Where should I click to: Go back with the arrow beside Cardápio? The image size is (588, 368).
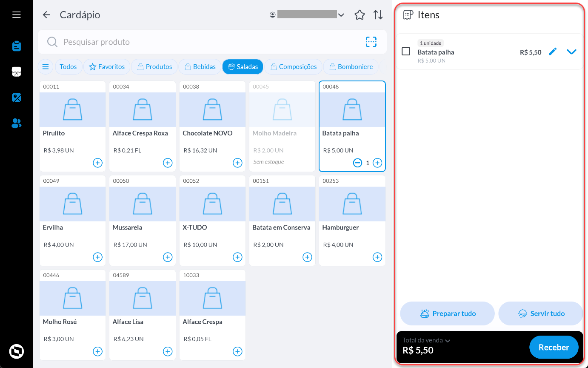pyautogui.click(x=46, y=15)
